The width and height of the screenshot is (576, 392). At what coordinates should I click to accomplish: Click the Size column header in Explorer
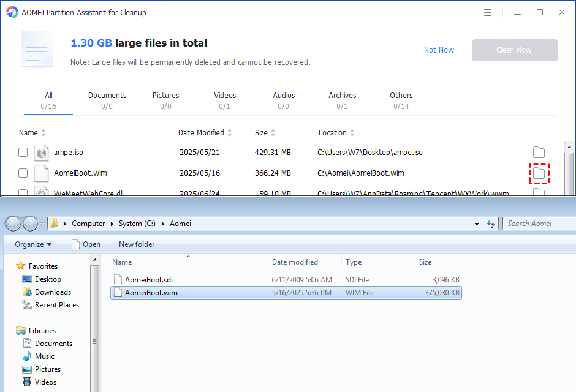pos(440,262)
